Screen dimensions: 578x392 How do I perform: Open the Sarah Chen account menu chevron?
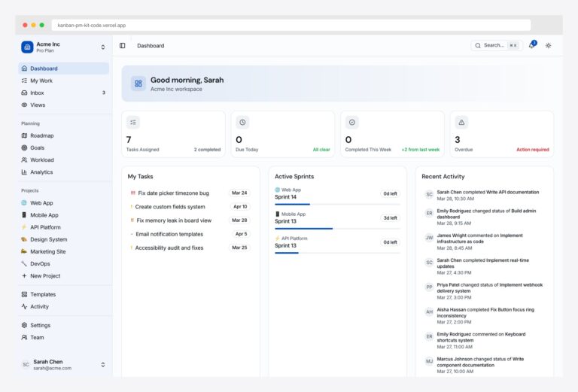tap(103, 365)
